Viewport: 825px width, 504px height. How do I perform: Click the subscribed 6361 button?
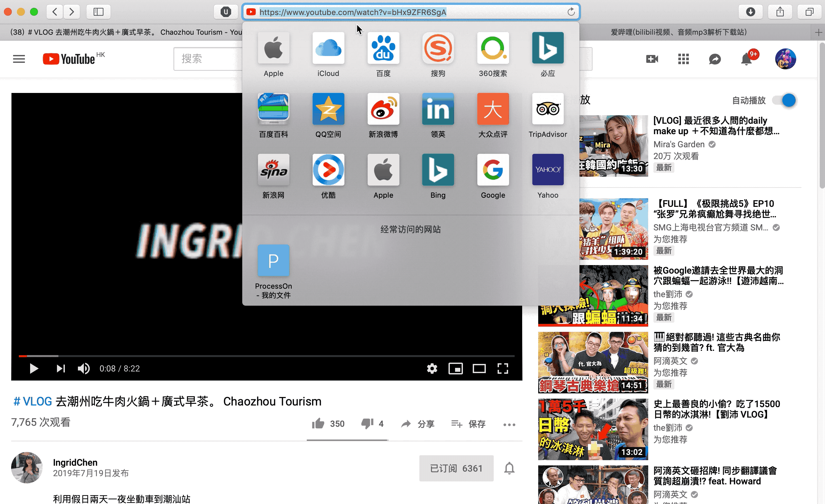pos(456,468)
